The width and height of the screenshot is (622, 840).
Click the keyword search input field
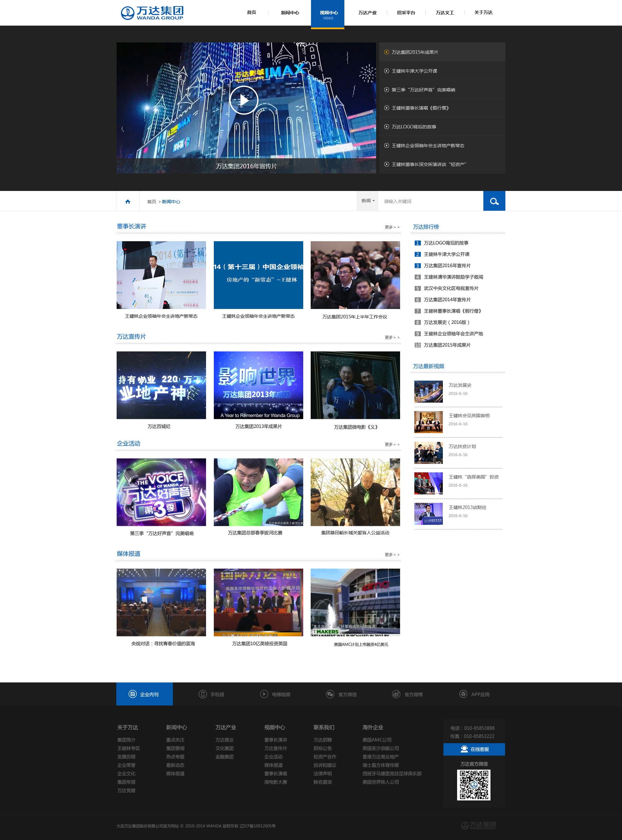pyautogui.click(x=430, y=201)
